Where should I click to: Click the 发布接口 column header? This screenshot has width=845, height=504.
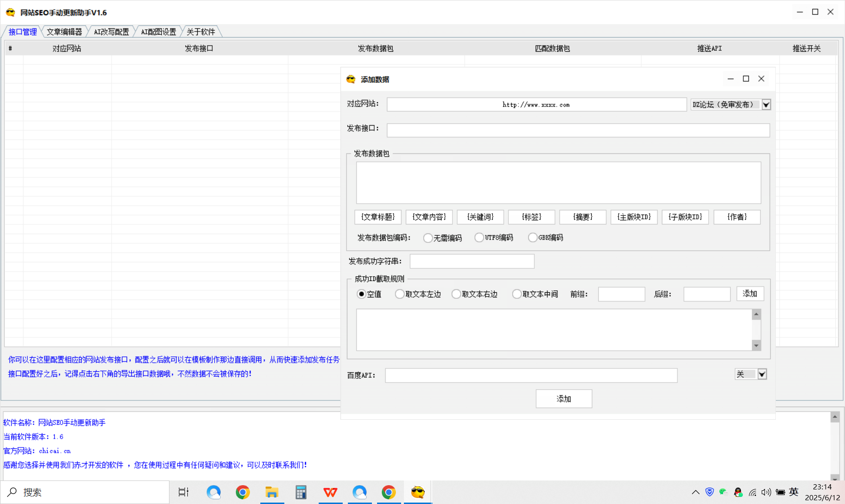(199, 48)
